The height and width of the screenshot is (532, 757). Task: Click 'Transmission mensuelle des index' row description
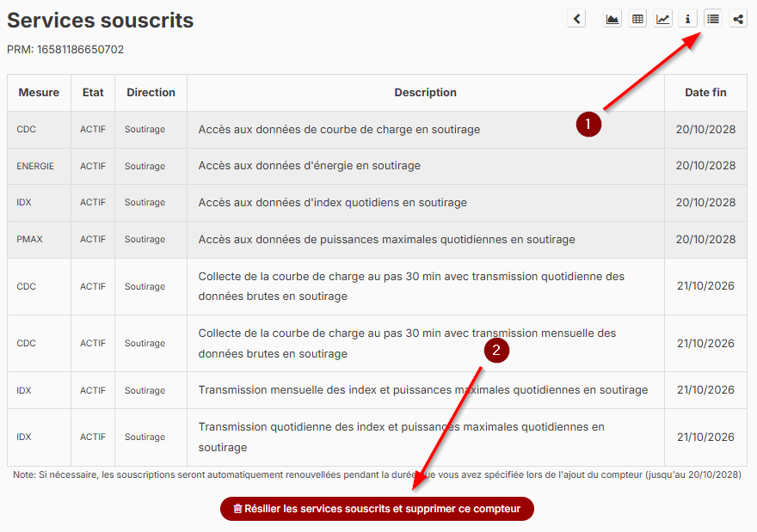pyautogui.click(x=422, y=390)
